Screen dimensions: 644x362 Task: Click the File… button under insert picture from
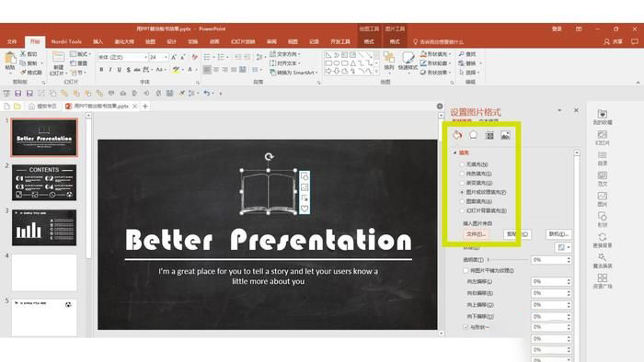pos(476,234)
